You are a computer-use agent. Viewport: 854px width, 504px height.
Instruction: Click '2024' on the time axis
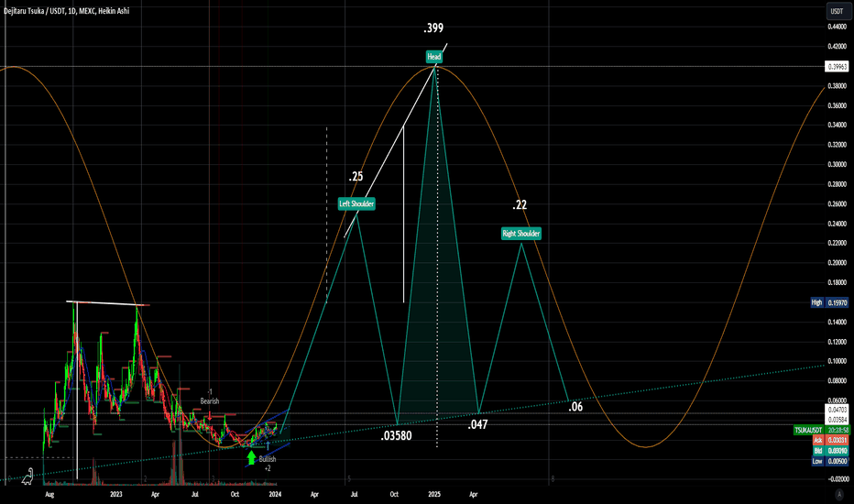pos(275,495)
